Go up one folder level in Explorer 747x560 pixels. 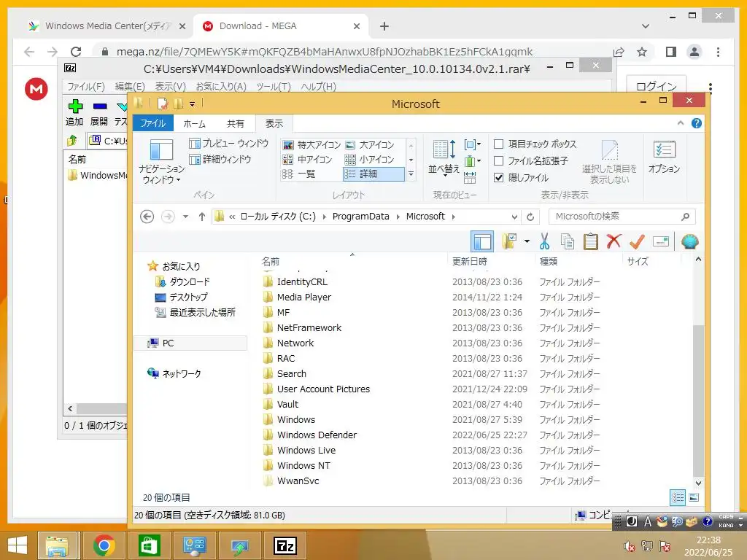(x=202, y=217)
